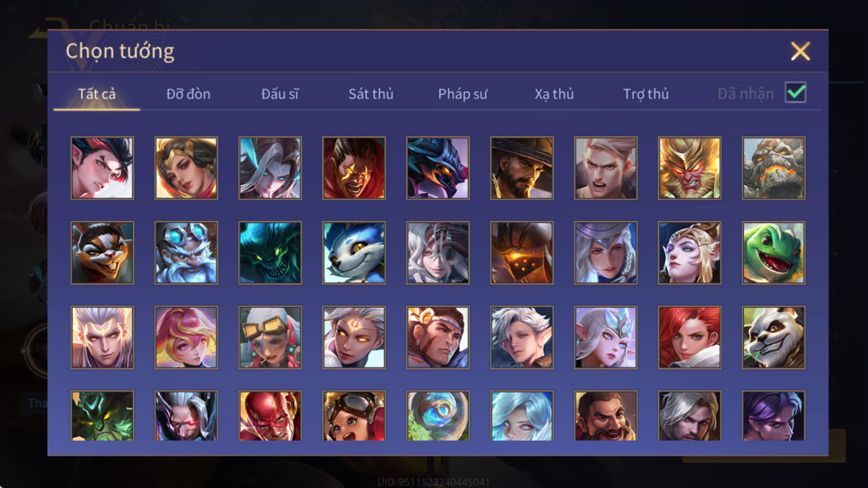Choose the green chameleon hero portrait
Viewport: 868px width, 488px height.
pyautogui.click(x=774, y=253)
